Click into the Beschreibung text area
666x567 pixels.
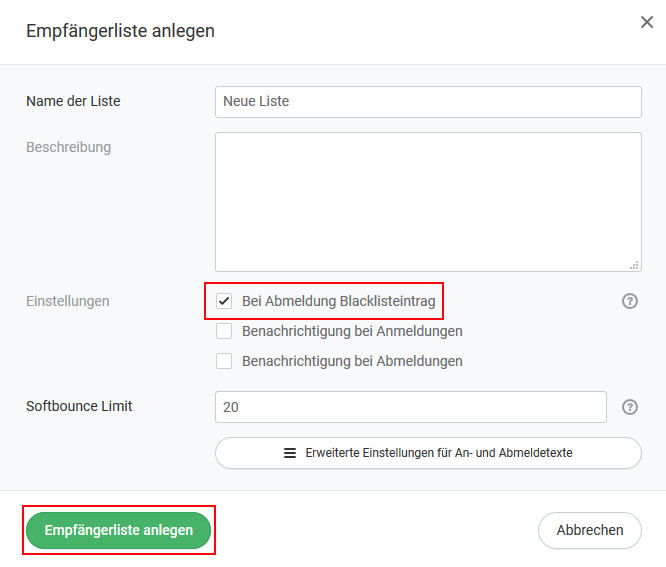[428, 202]
